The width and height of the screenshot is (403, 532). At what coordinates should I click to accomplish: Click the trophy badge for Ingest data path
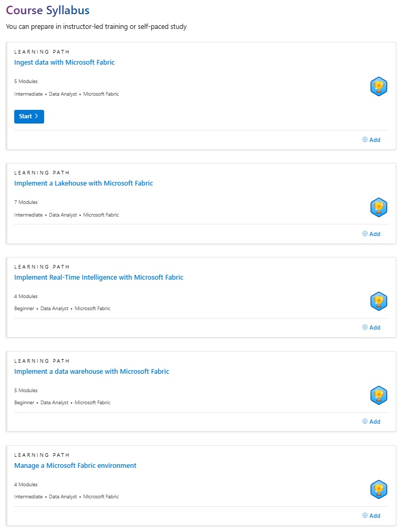click(379, 87)
